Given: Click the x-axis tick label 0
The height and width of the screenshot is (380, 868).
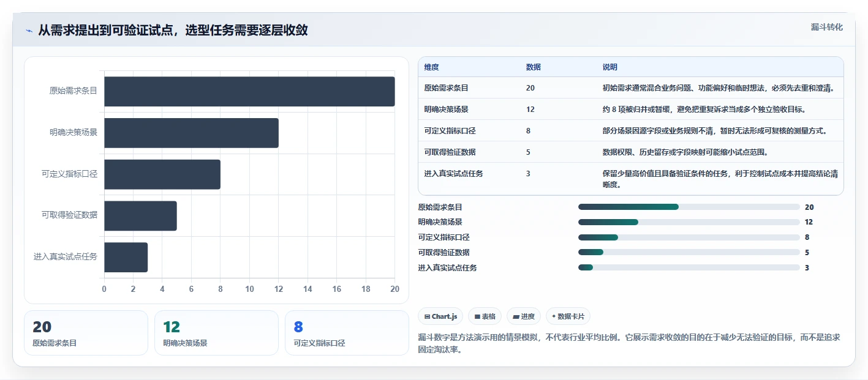Looking at the screenshot, I should [x=104, y=289].
